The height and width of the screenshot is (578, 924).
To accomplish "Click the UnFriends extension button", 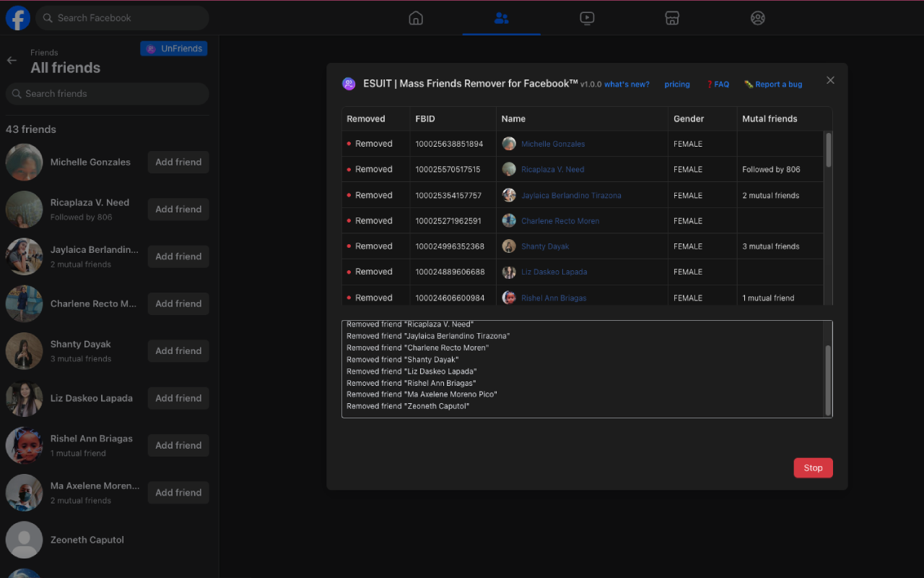I will (174, 48).
